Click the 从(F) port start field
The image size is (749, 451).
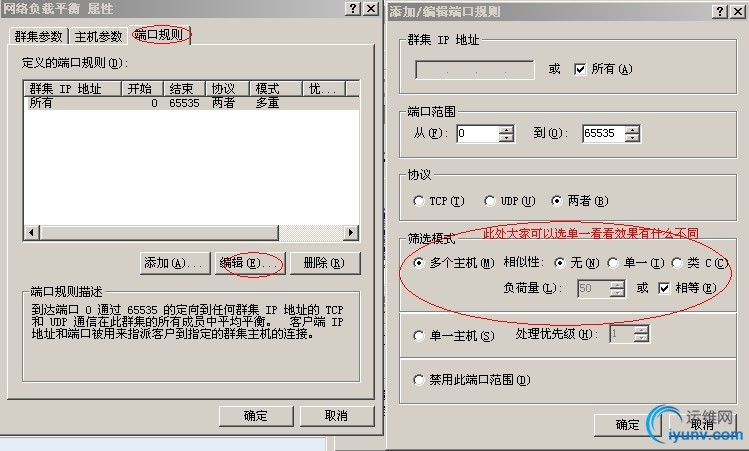pos(478,133)
